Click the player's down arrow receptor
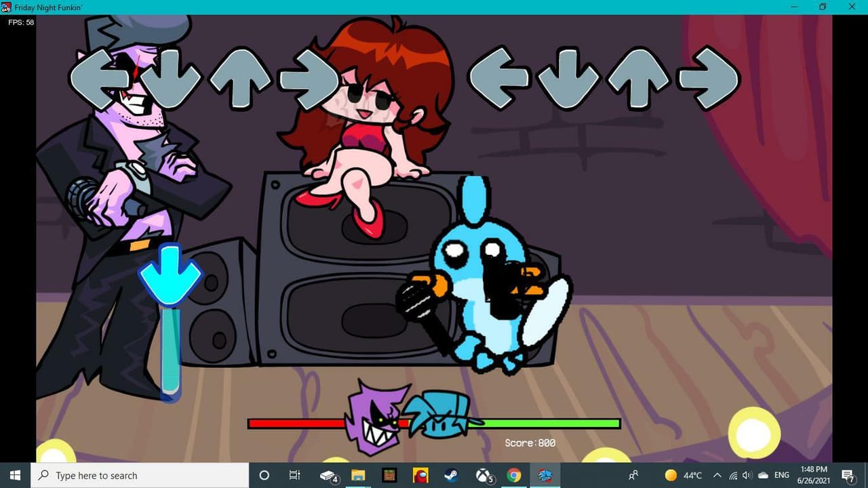This screenshot has height=488, width=868. [x=568, y=77]
